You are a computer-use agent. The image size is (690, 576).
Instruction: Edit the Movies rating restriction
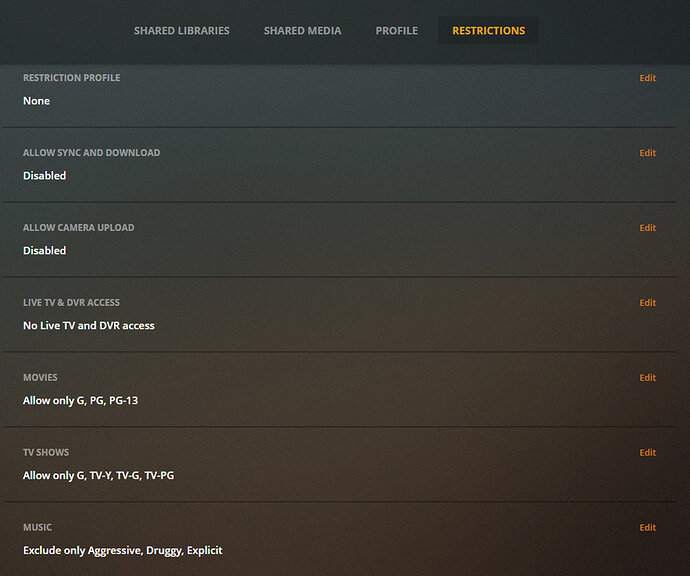pos(647,378)
